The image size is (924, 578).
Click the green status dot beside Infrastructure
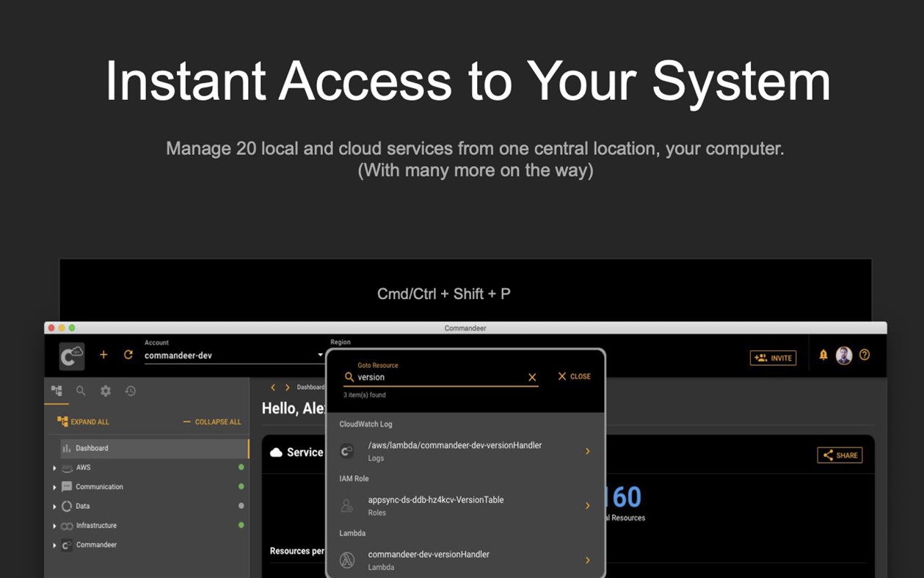tap(241, 524)
